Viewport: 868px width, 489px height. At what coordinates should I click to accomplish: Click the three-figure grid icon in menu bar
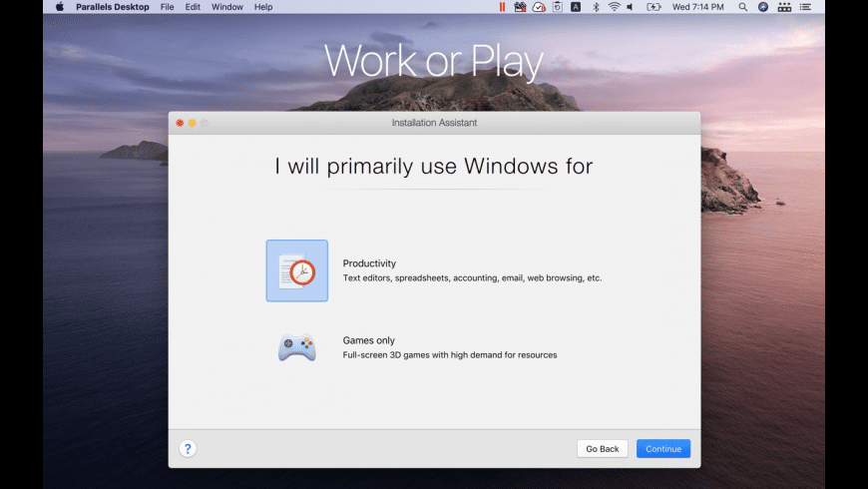[x=784, y=7]
